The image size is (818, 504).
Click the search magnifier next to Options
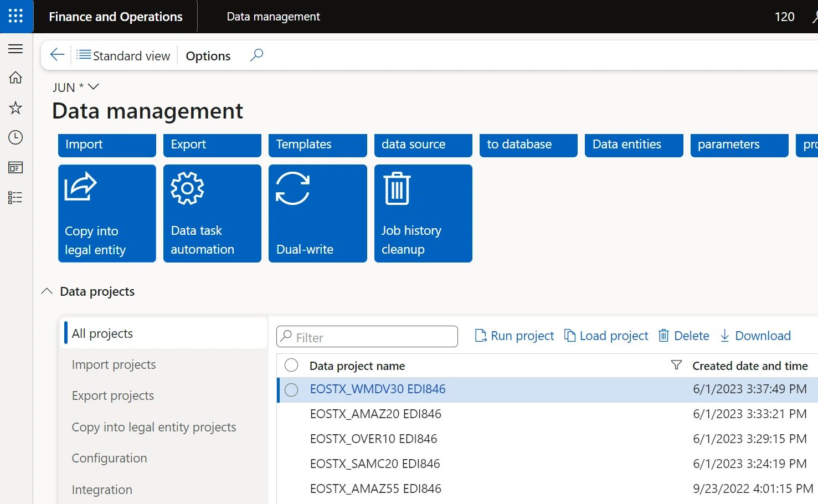point(256,55)
